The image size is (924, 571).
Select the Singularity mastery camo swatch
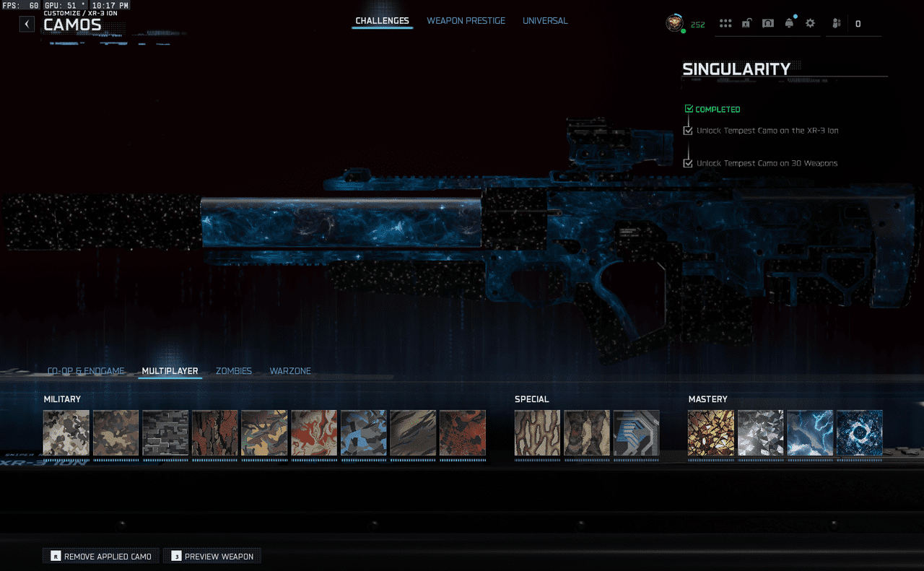click(859, 433)
